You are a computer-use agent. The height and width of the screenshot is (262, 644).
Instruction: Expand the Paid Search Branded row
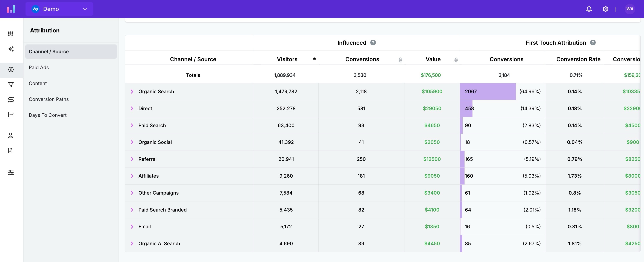click(x=132, y=210)
